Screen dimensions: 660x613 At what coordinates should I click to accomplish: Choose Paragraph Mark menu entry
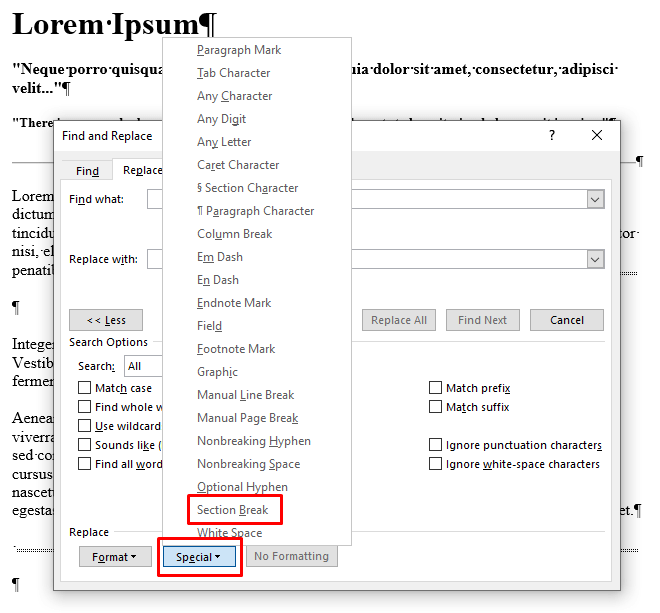click(239, 50)
